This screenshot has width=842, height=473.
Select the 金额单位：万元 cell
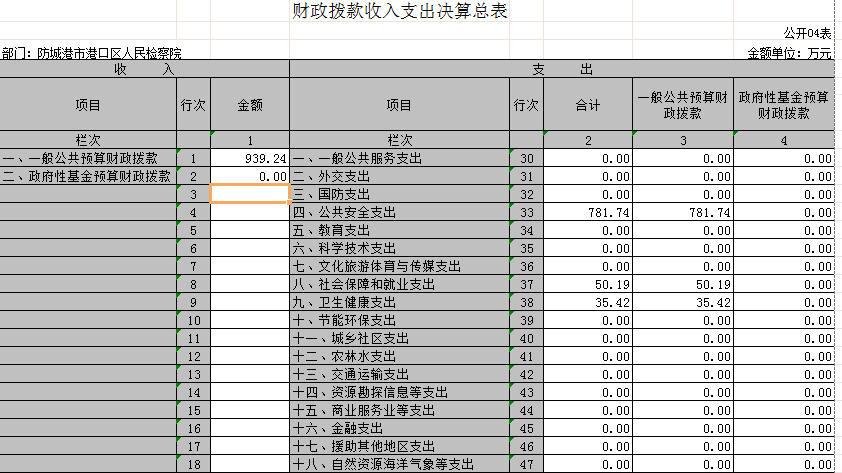coord(789,53)
